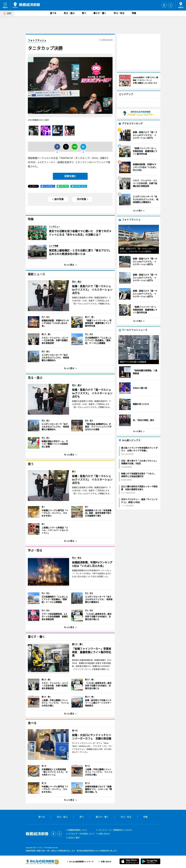The image size is (186, 868).
Task: Open the X icon in the footer
Action: [x=59, y=834]
